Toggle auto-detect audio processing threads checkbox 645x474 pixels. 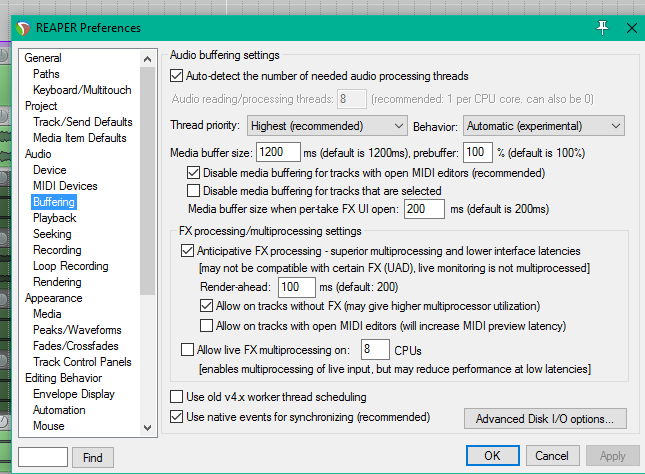pos(176,76)
